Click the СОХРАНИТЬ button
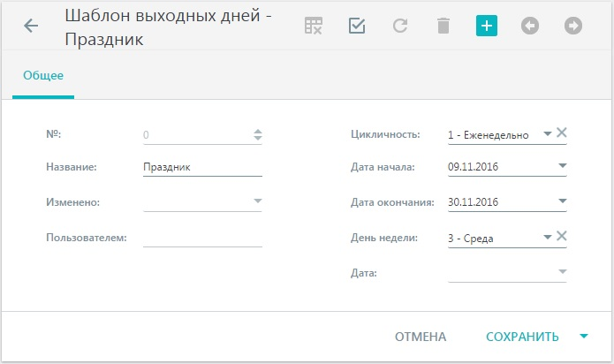614x364 pixels. click(522, 337)
